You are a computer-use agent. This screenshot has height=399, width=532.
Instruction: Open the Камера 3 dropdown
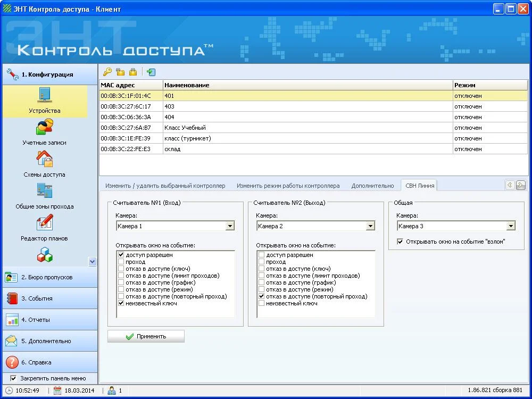pos(511,226)
